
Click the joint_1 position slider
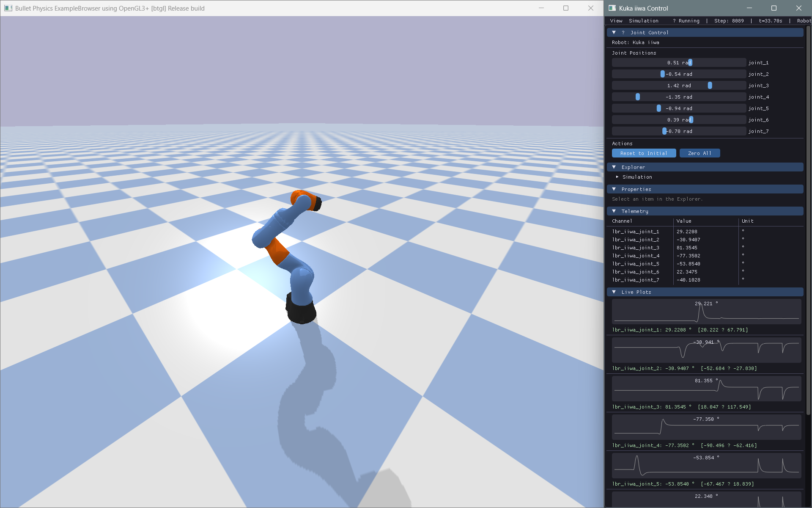pyautogui.click(x=679, y=63)
